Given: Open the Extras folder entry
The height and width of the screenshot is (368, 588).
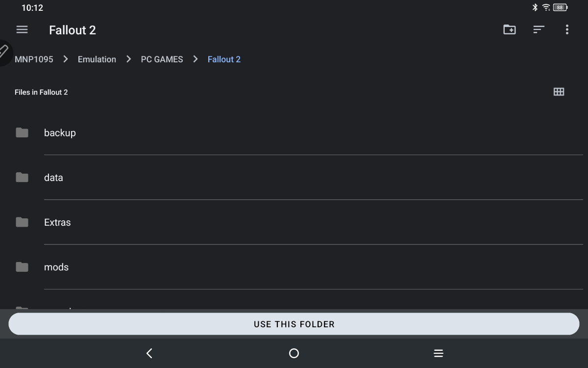Looking at the screenshot, I should tap(57, 222).
